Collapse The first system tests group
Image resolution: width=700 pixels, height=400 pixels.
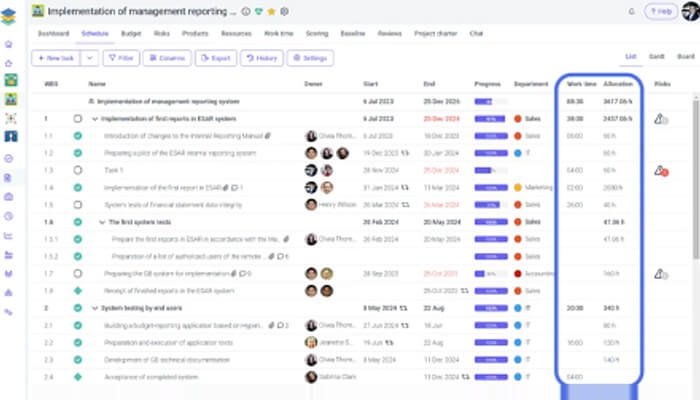(x=102, y=222)
